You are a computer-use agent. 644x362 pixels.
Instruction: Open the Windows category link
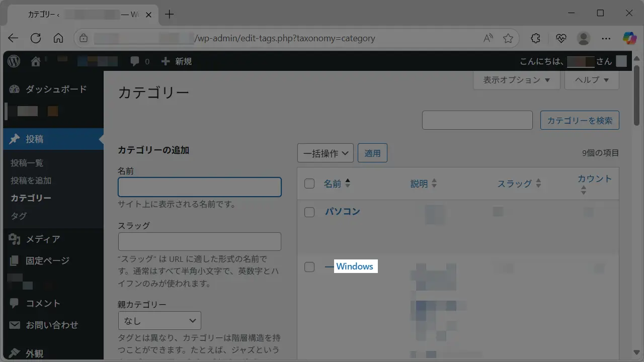point(355,266)
